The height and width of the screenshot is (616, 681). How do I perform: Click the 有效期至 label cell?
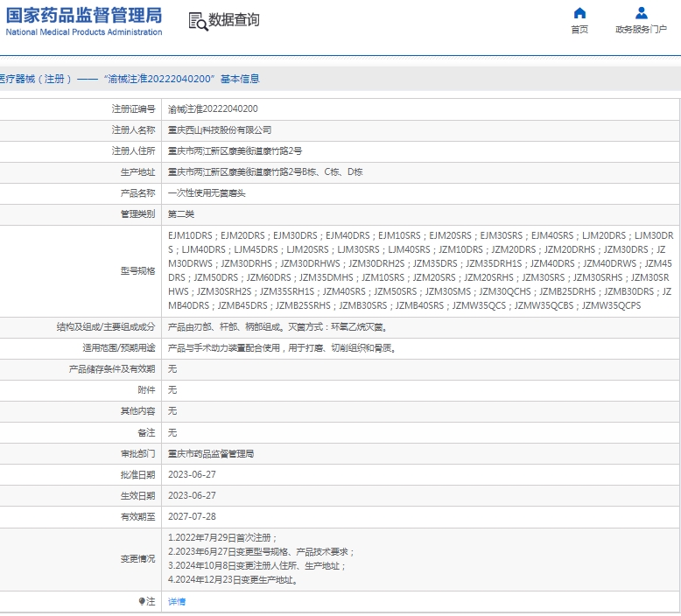(81, 516)
